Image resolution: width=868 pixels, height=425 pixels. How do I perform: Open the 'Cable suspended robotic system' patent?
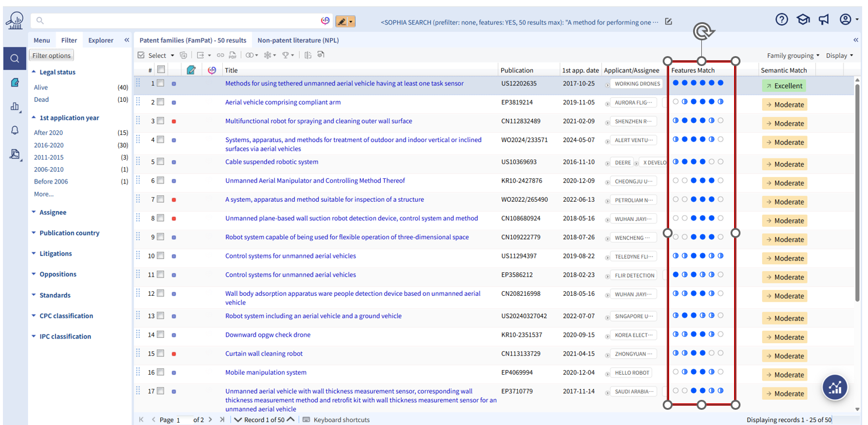coord(271,162)
